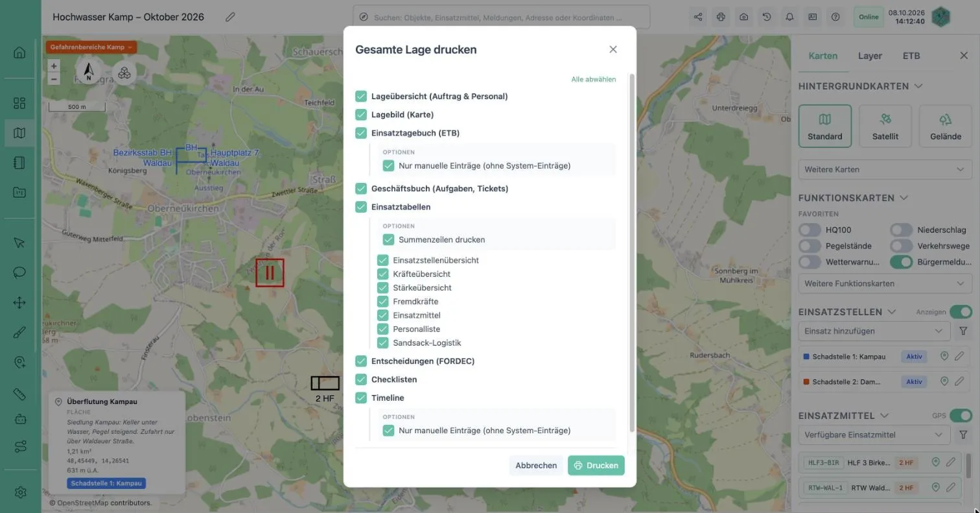Select the map view icon in sidebar

(x=19, y=133)
